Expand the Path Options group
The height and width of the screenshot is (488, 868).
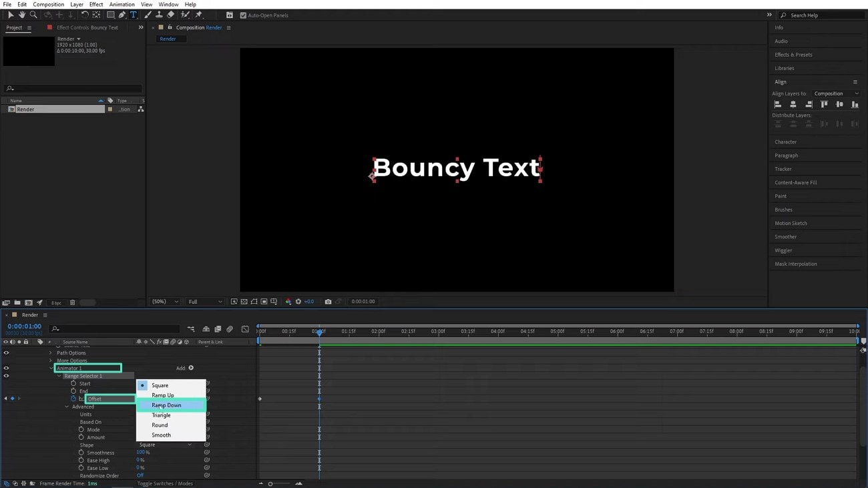(51, 352)
